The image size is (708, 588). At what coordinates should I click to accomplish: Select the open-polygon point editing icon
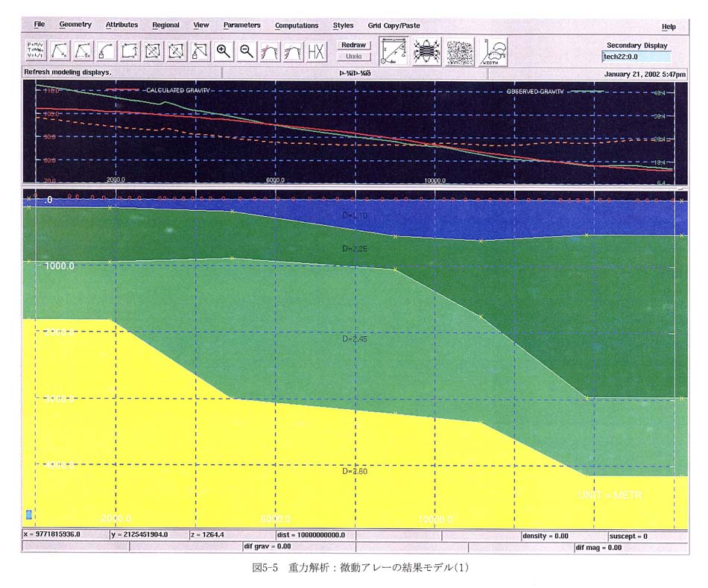[83, 51]
